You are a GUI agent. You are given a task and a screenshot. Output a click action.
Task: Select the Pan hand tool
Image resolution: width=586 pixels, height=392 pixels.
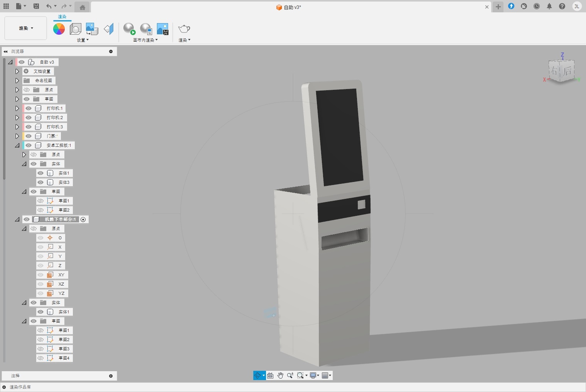click(280, 375)
